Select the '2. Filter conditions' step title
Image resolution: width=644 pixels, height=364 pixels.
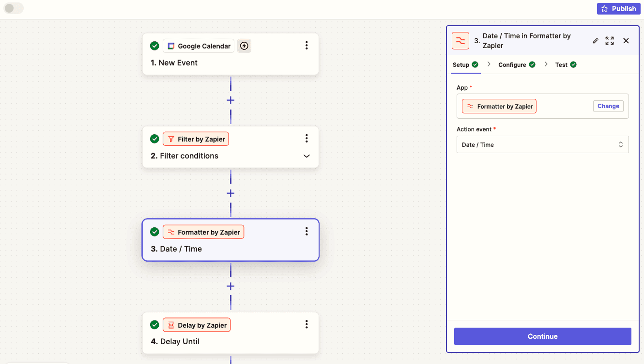coord(184,156)
